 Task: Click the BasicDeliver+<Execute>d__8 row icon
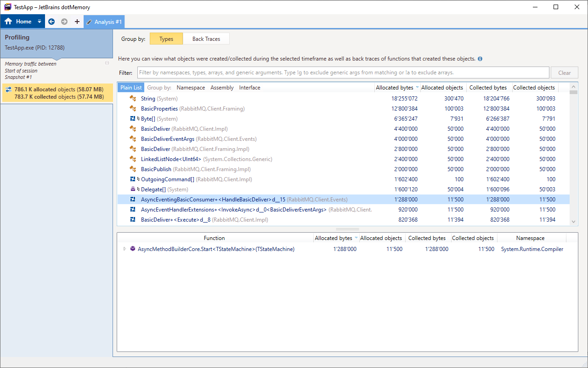(x=133, y=220)
